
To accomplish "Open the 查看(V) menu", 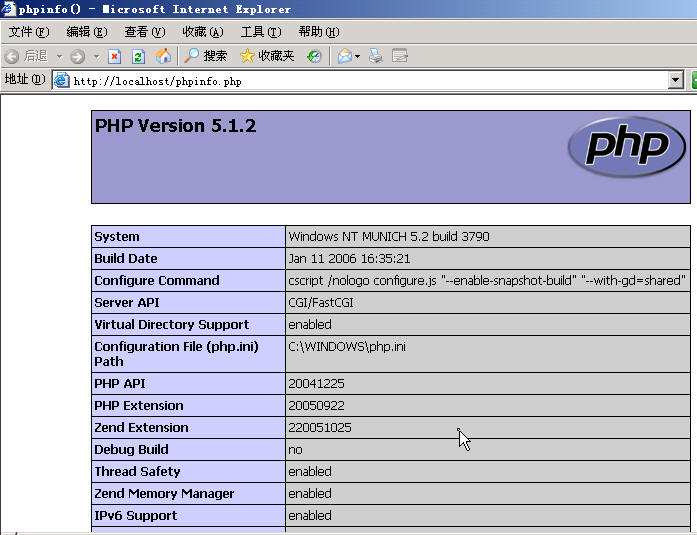I will pyautogui.click(x=145, y=32).
